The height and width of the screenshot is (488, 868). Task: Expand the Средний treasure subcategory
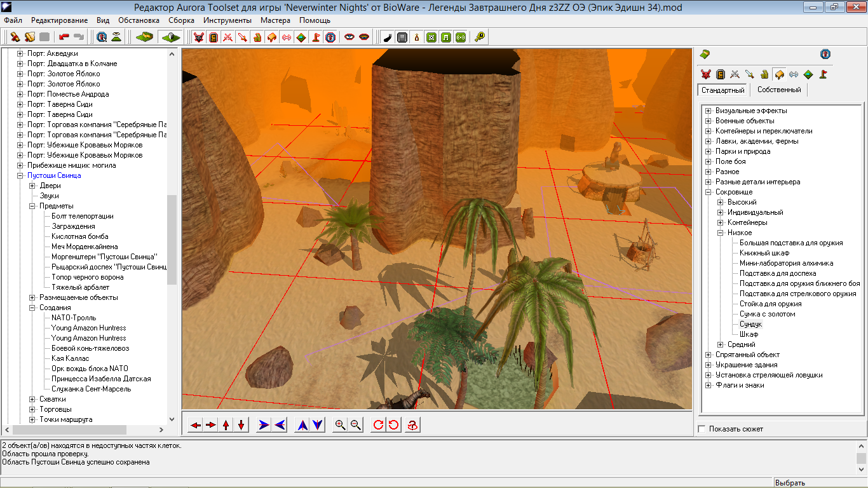click(721, 344)
